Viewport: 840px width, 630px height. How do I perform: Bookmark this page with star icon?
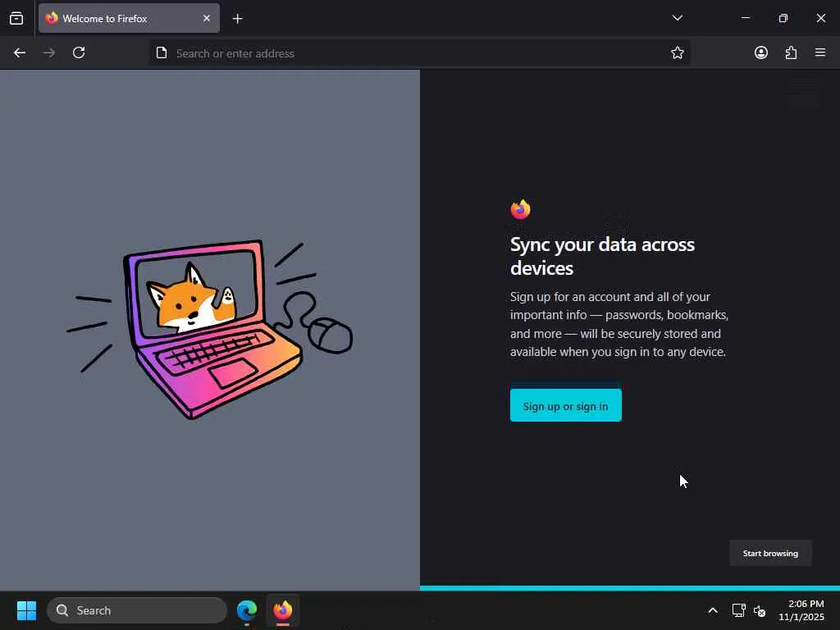pos(677,52)
